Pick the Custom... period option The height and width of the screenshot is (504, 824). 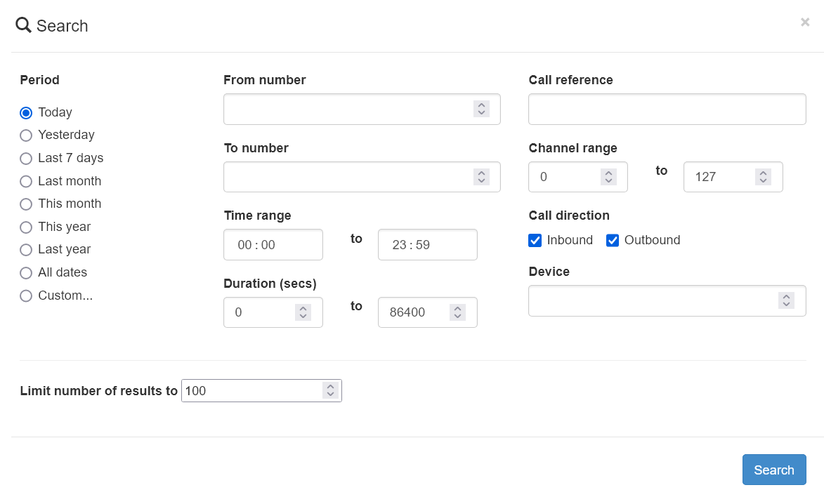[26, 296]
